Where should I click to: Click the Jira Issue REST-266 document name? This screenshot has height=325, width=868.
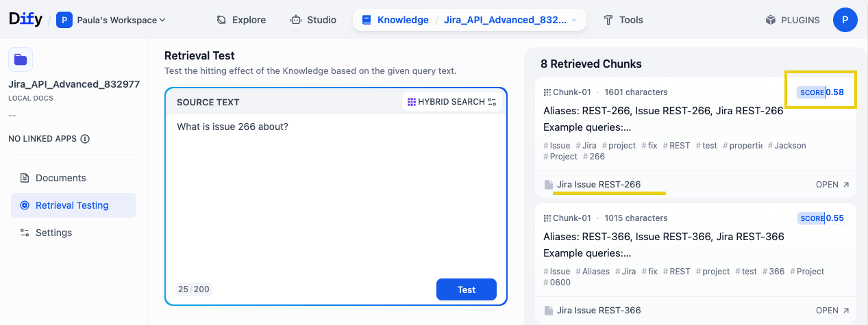click(599, 185)
